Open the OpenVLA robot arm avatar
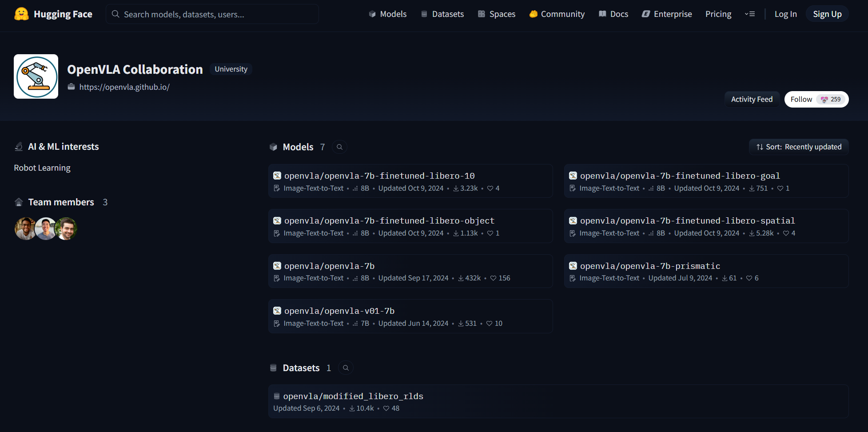The image size is (868, 432). pos(36,76)
